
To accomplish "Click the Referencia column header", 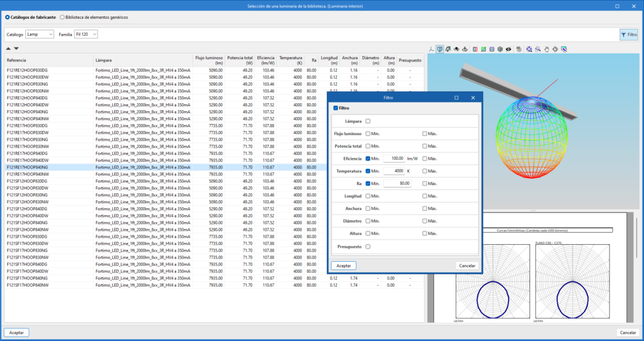I will tap(16, 60).
